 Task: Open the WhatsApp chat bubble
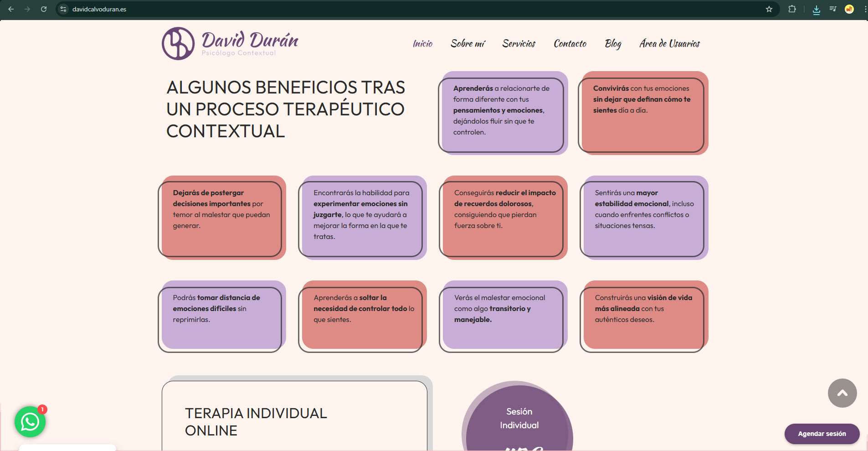pyautogui.click(x=30, y=422)
